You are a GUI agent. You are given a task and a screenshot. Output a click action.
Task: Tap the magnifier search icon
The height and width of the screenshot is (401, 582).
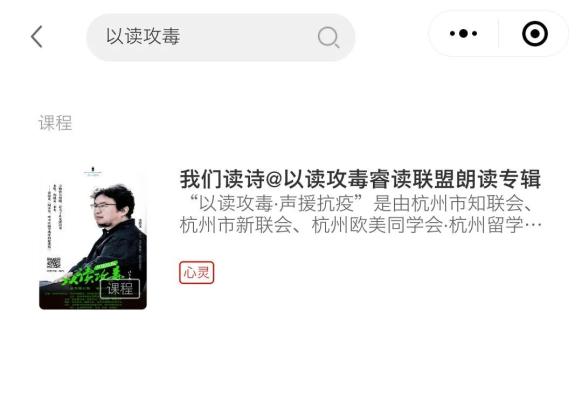pos(328,37)
